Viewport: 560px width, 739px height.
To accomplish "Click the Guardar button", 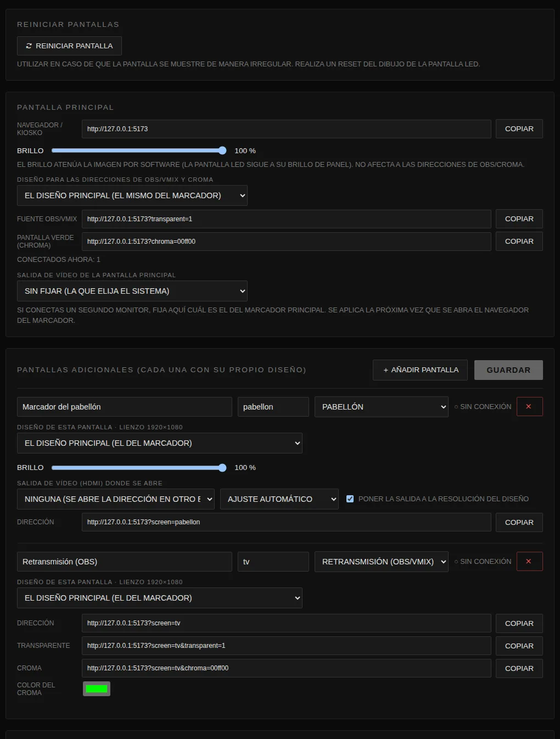I will click(x=508, y=370).
